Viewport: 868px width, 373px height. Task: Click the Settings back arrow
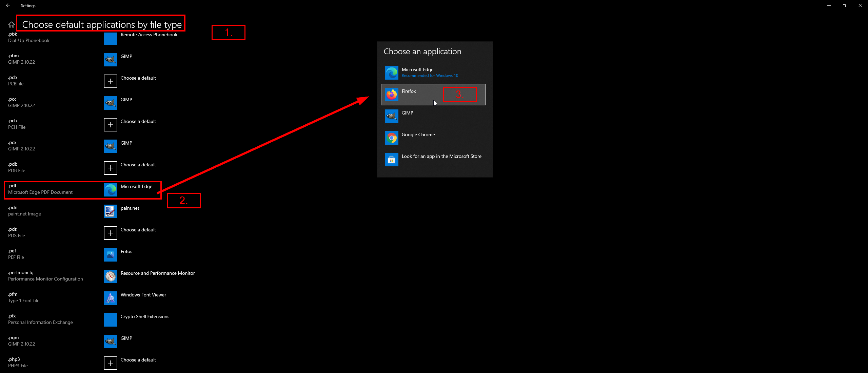pos(8,5)
